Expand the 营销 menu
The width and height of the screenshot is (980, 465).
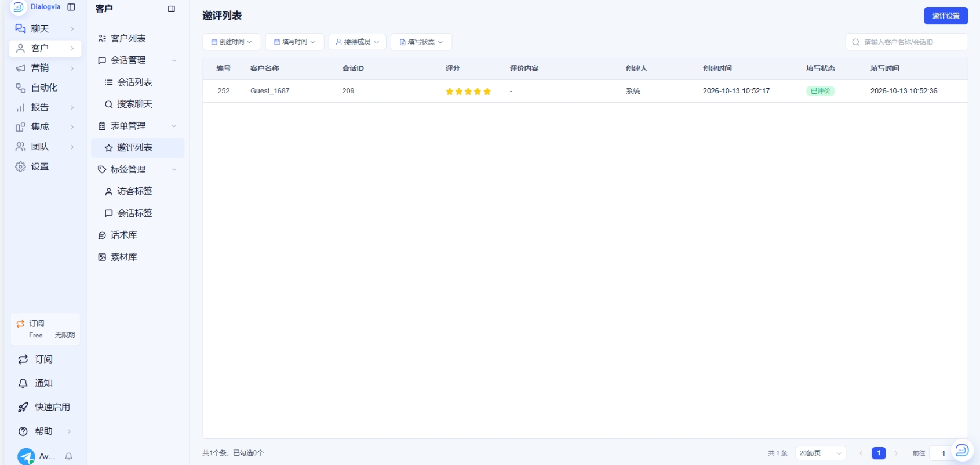[x=45, y=68]
